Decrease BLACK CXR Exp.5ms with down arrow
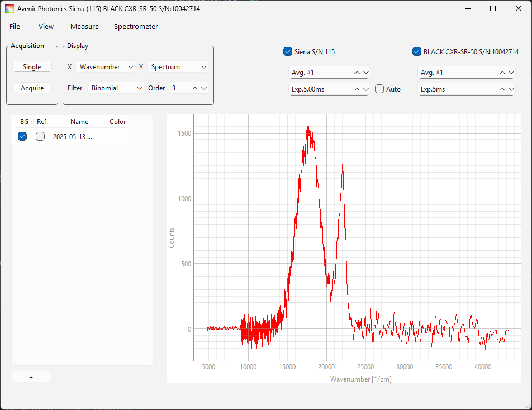Image resolution: width=532 pixels, height=410 pixels. [x=511, y=89]
